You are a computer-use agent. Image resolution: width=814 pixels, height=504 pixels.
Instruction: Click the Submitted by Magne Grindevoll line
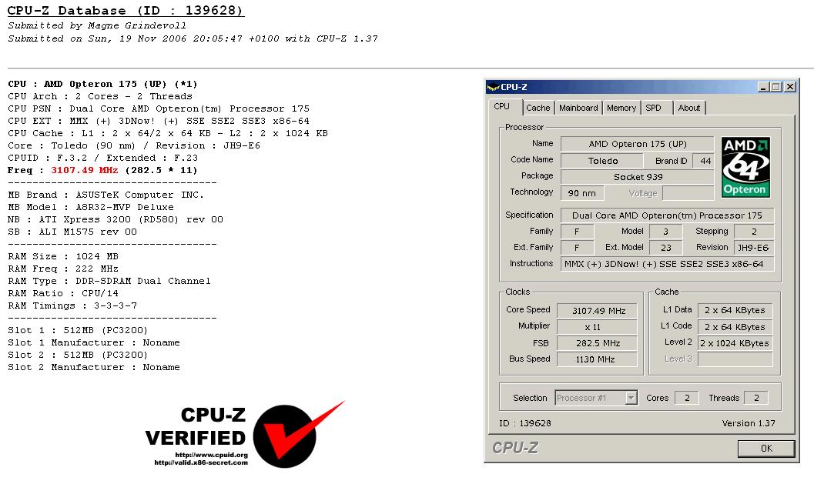point(96,25)
